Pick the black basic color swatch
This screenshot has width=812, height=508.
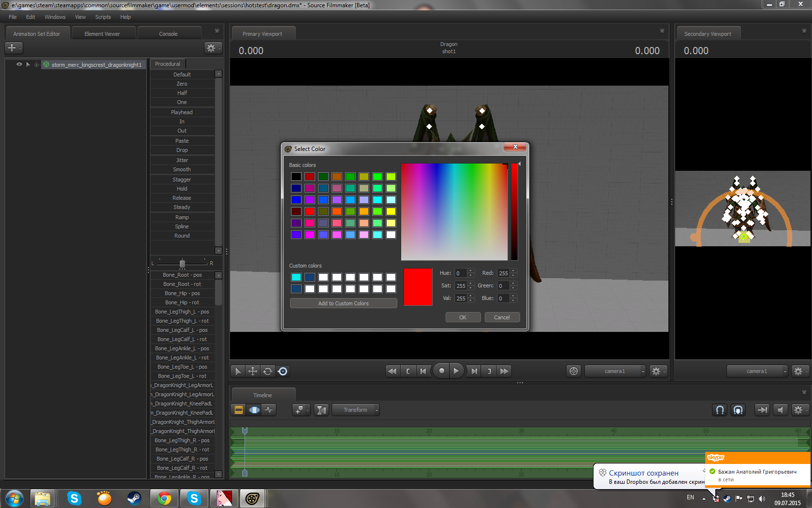pos(296,177)
